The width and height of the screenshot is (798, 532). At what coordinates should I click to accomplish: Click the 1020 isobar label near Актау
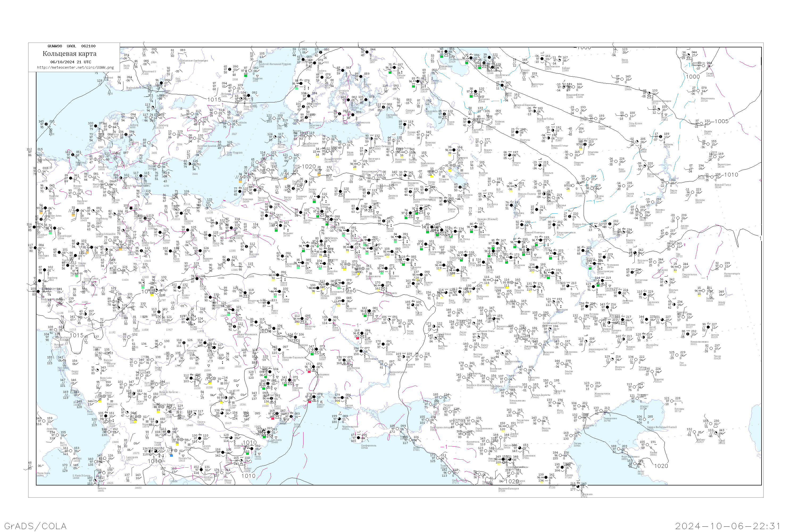661,466
